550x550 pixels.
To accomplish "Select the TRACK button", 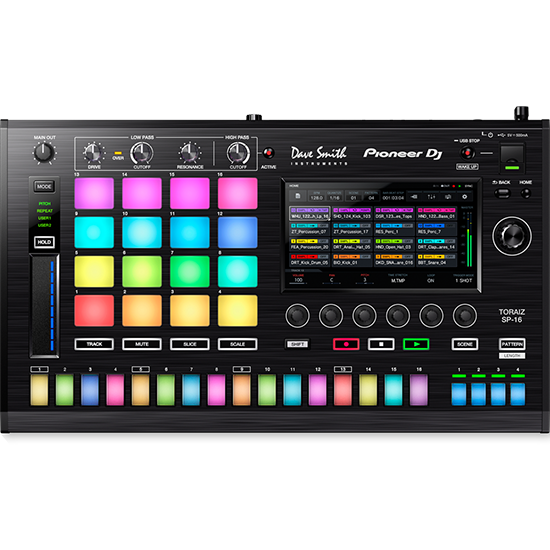I will 94,344.
